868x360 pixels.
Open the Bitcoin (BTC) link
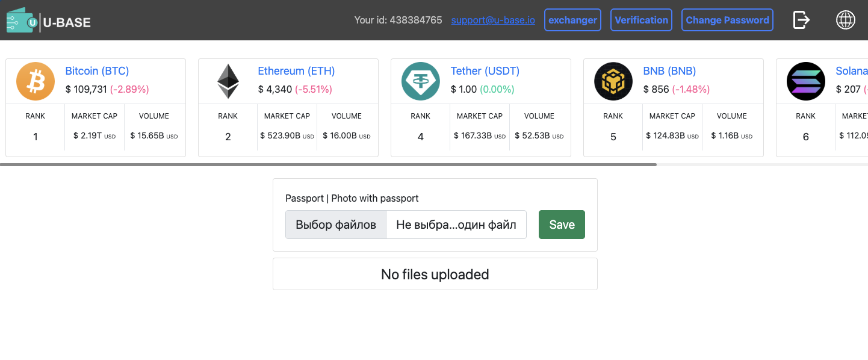click(x=97, y=71)
